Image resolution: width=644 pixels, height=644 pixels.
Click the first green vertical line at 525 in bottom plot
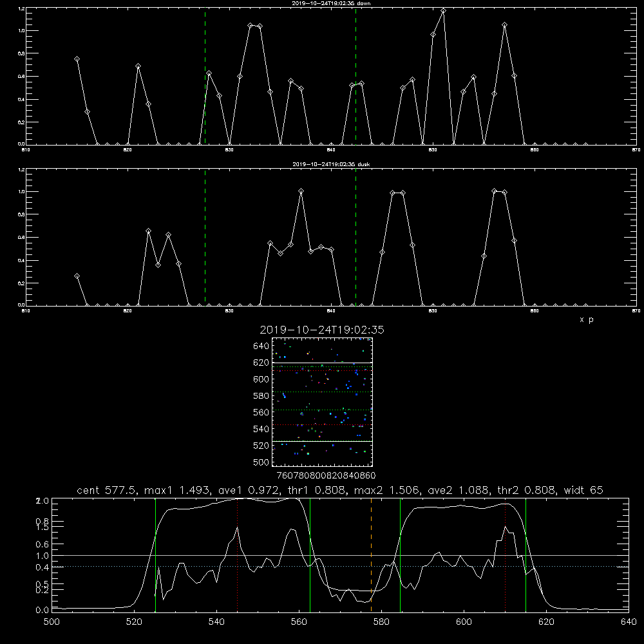155,554
